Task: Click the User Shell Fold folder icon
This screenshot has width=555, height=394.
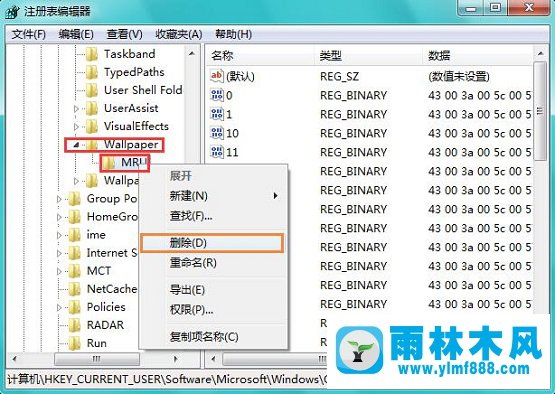Action: tap(92, 90)
